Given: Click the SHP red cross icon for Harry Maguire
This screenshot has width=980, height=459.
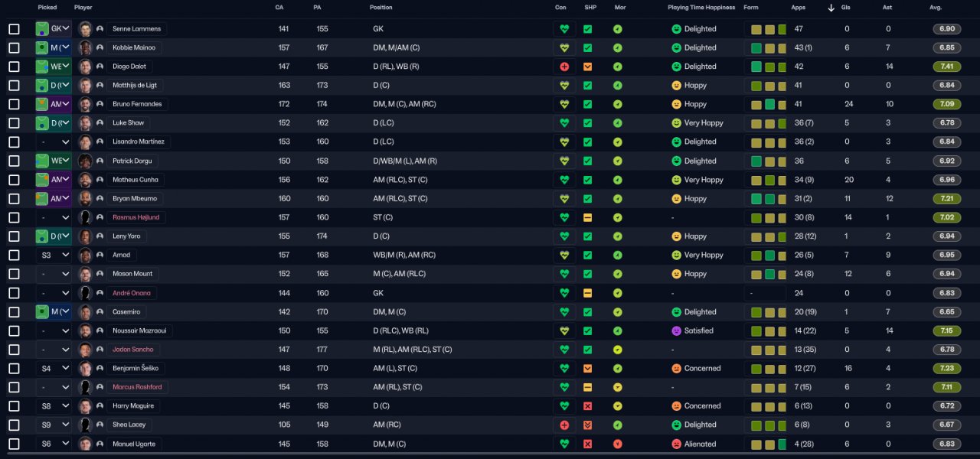Looking at the screenshot, I should [587, 406].
